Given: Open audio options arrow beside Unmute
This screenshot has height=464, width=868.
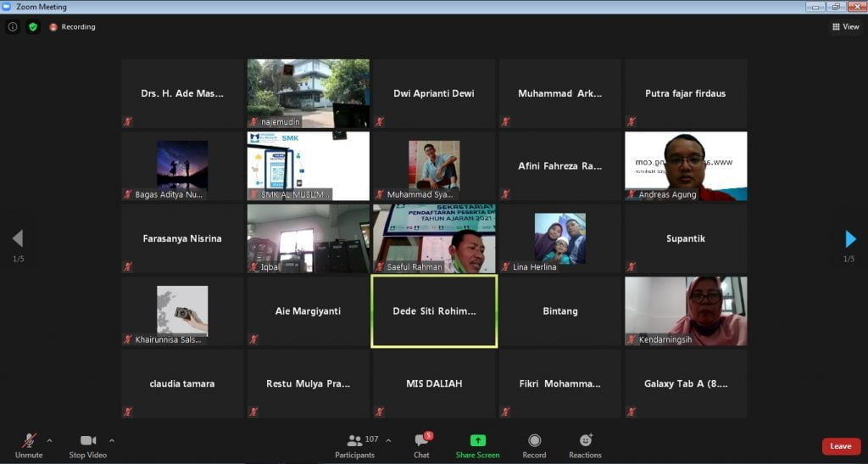Looking at the screenshot, I should click(49, 441).
